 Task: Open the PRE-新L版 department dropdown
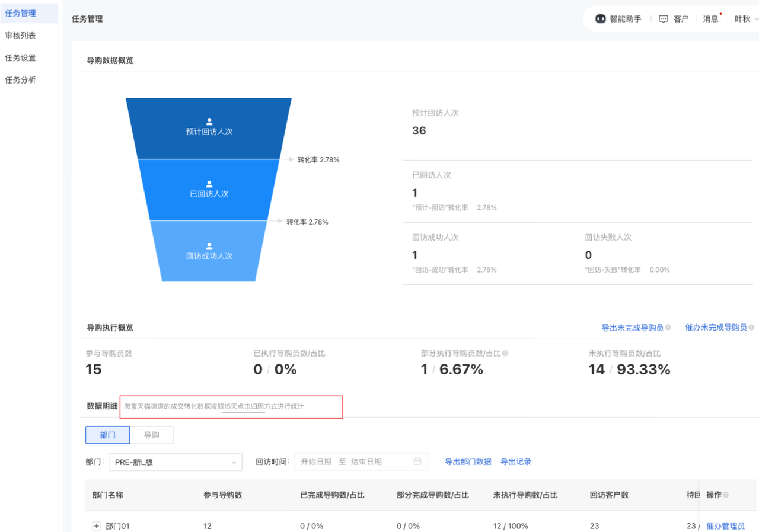[x=174, y=462]
